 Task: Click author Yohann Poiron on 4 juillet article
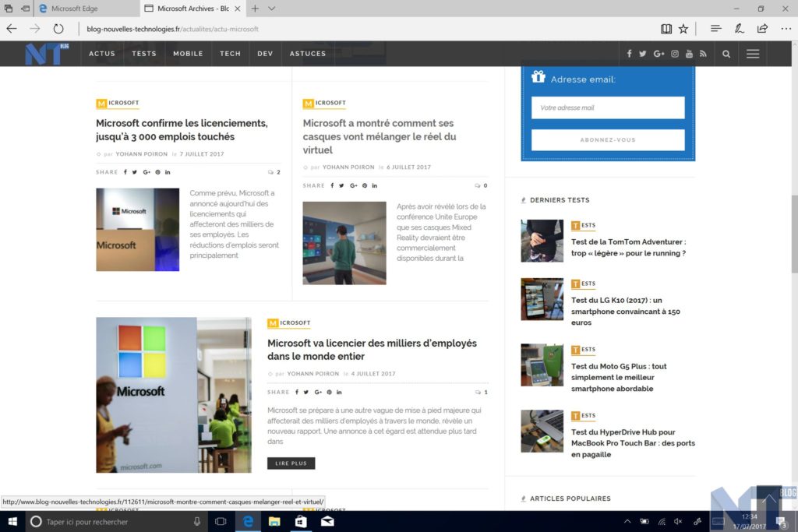point(313,374)
